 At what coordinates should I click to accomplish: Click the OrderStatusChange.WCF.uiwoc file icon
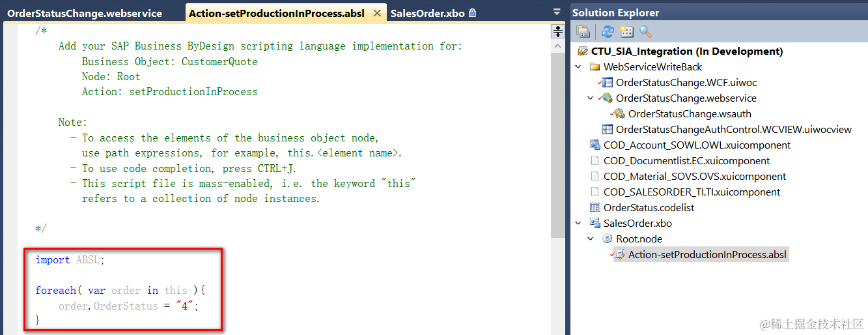click(x=606, y=82)
